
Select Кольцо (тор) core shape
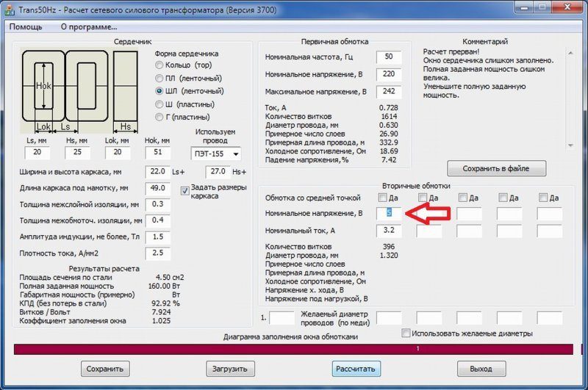coord(184,65)
